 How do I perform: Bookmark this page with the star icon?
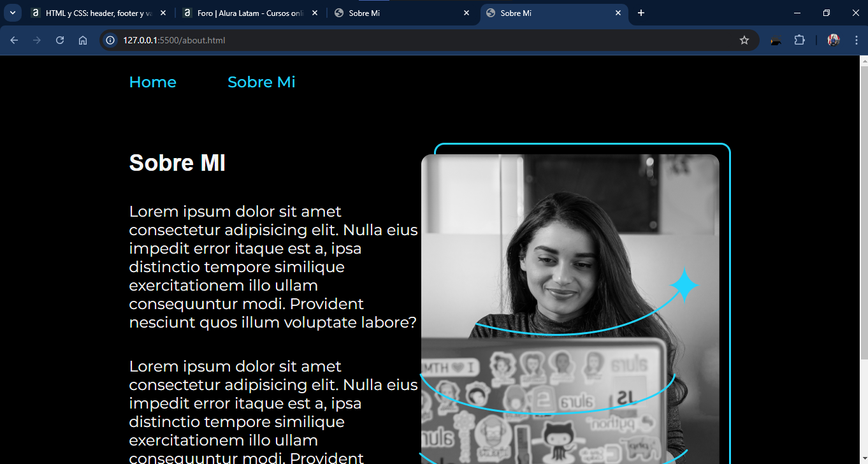pyautogui.click(x=744, y=40)
